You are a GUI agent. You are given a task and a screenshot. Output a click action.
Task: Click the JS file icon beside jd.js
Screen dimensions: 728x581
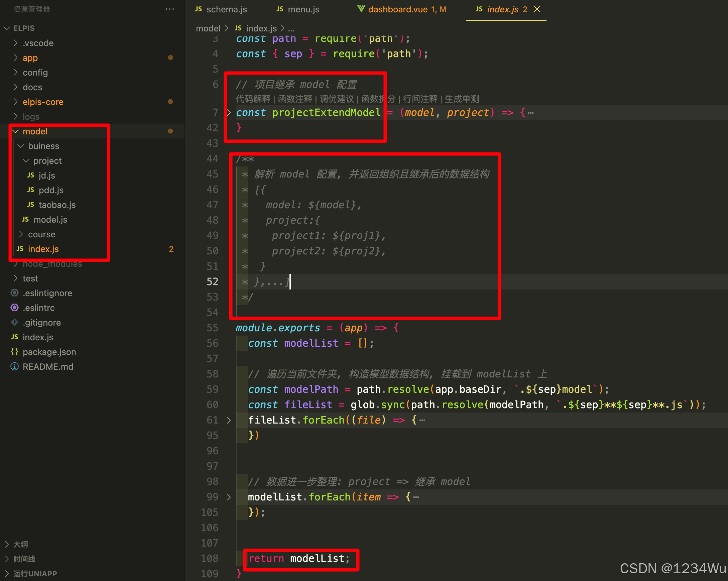coord(31,175)
